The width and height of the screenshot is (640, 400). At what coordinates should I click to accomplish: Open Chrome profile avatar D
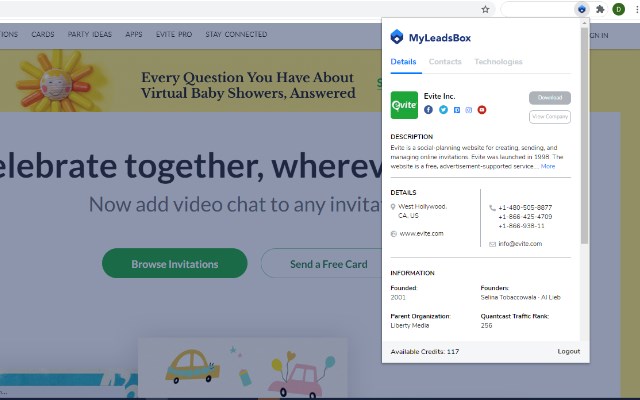point(618,9)
